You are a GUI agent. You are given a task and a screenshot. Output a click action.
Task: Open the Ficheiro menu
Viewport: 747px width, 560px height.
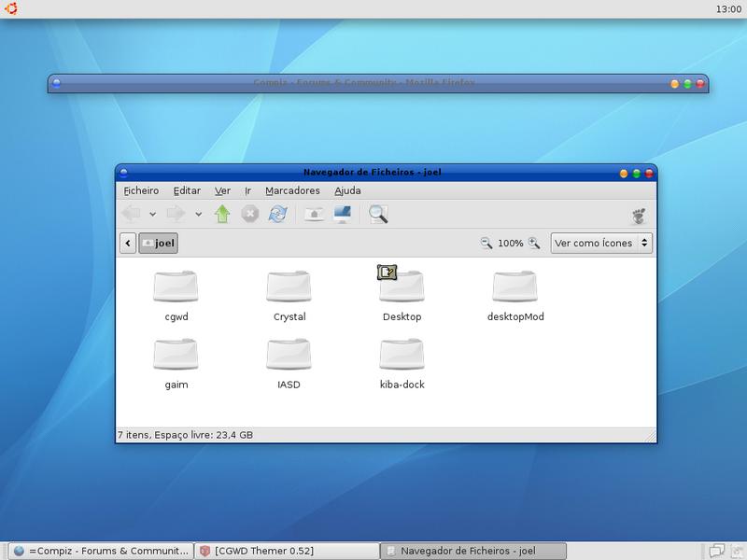pos(141,191)
